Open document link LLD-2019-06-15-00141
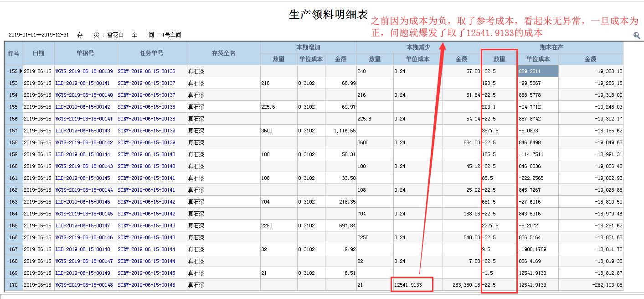Screen dimensions: 644x299 coord(82,83)
